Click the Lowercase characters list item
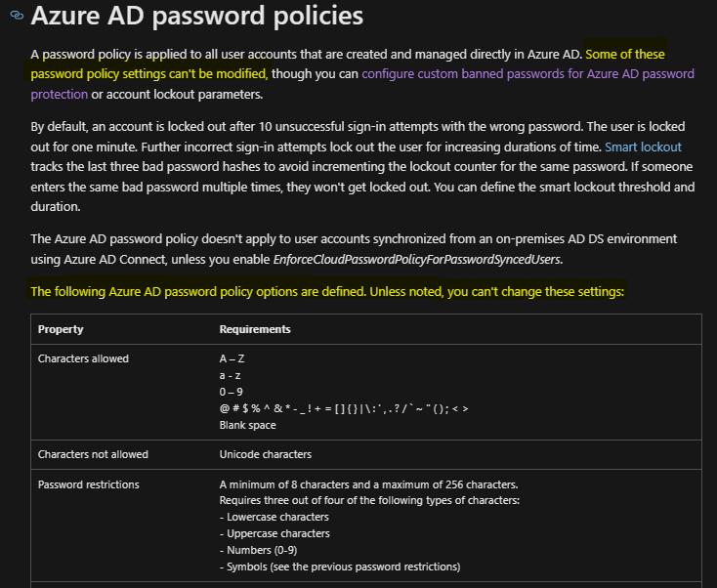This screenshot has height=588, width=717. pos(274,517)
